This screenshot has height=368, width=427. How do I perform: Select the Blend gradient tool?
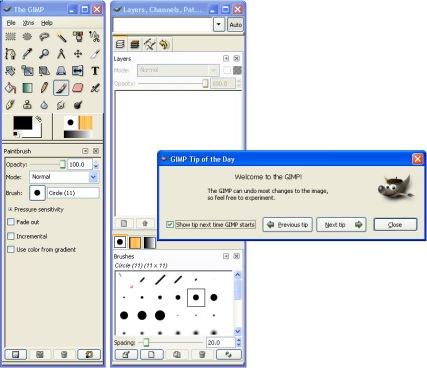pos(27,88)
